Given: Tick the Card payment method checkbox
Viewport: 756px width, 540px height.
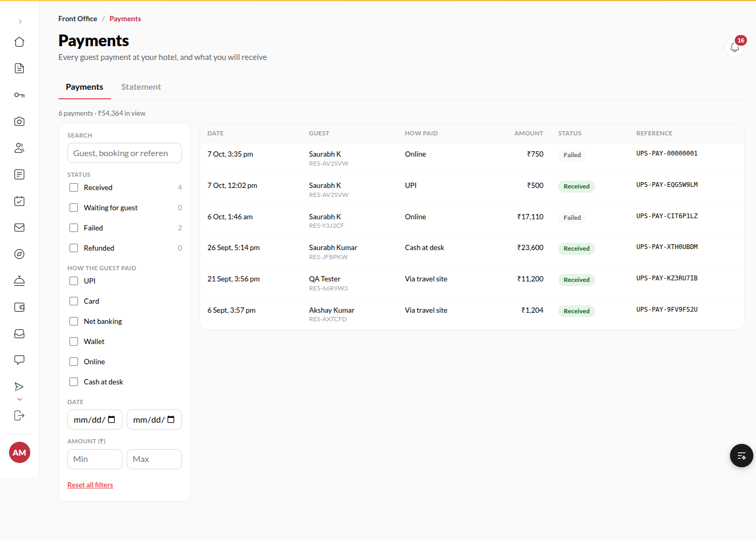Looking at the screenshot, I should tap(74, 301).
